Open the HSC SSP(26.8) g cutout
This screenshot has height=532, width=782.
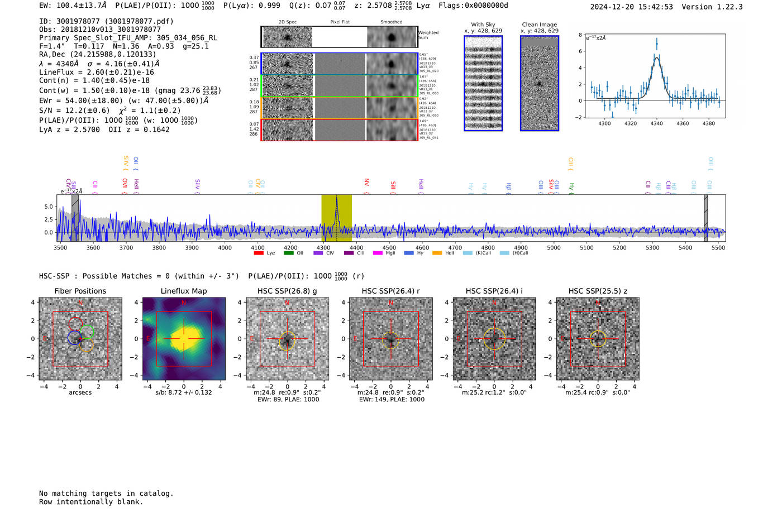point(287,339)
